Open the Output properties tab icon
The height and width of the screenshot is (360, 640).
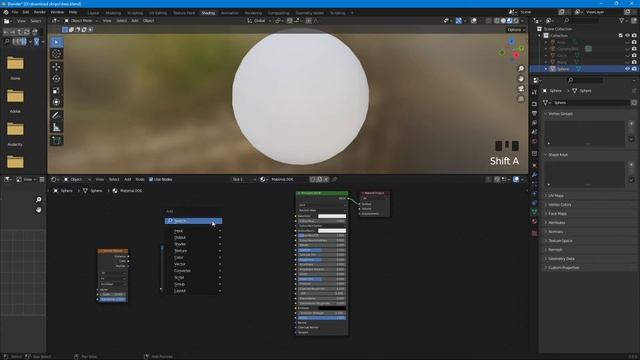pyautogui.click(x=534, y=113)
